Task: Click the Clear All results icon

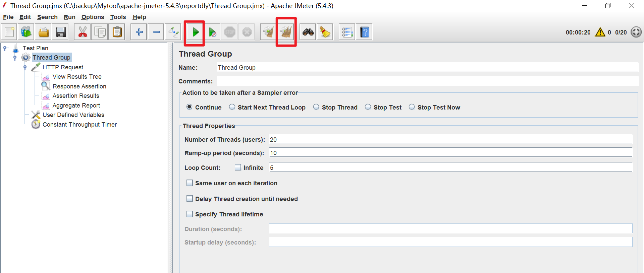Action: pyautogui.click(x=286, y=32)
